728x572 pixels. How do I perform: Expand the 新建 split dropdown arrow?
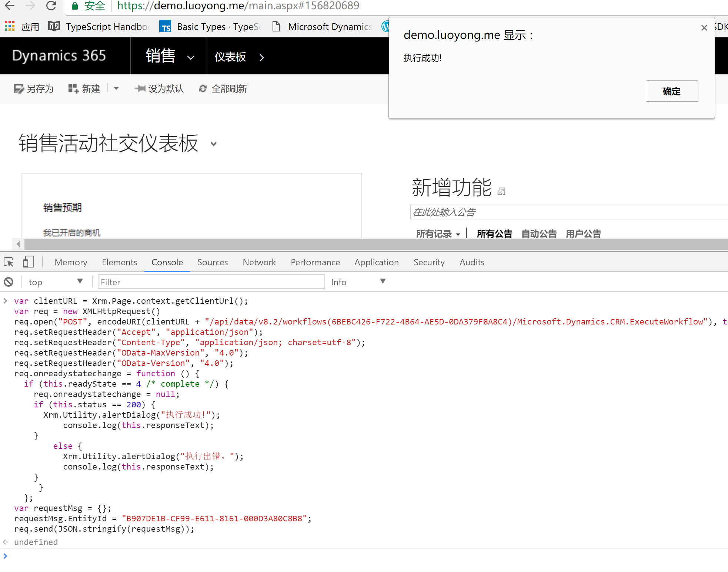click(x=116, y=88)
